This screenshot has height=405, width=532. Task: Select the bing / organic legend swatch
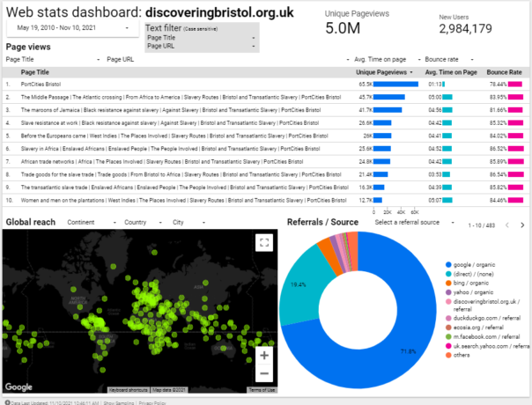pyautogui.click(x=448, y=283)
